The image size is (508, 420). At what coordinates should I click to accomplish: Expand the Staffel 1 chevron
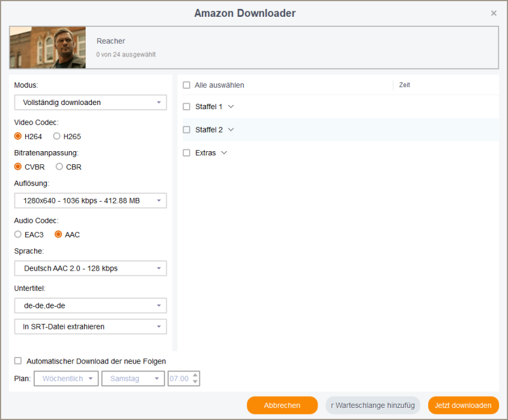(x=231, y=107)
